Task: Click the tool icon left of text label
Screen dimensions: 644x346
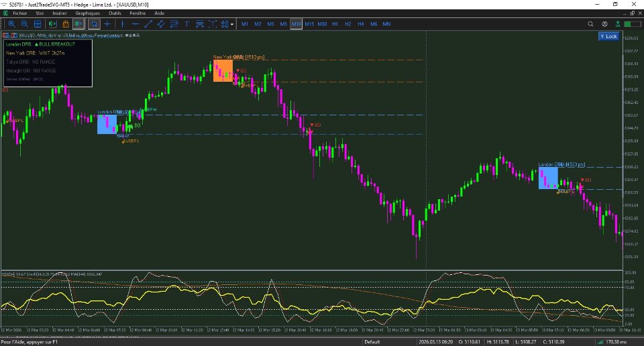Action: pos(200,24)
